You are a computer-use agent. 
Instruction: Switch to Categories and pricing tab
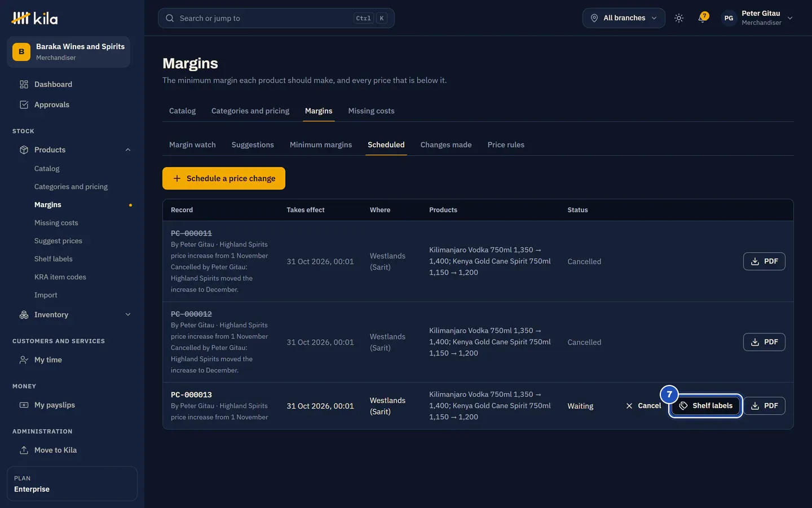click(250, 111)
